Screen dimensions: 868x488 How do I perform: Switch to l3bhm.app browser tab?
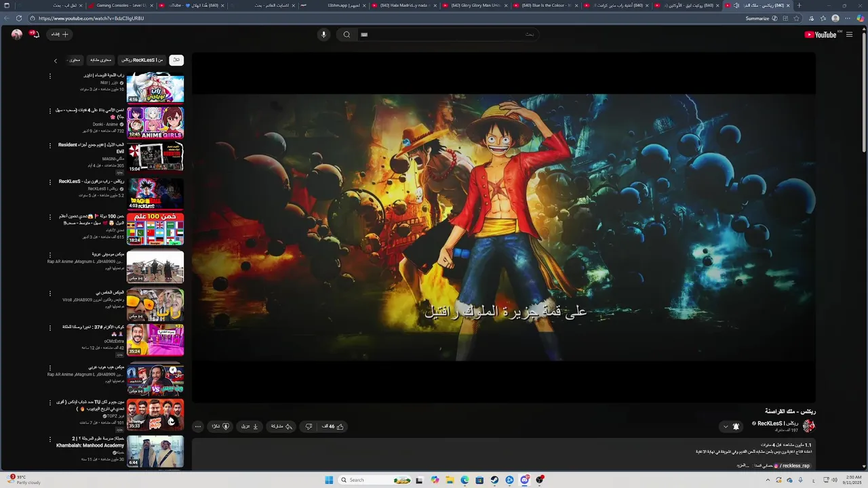332,5
